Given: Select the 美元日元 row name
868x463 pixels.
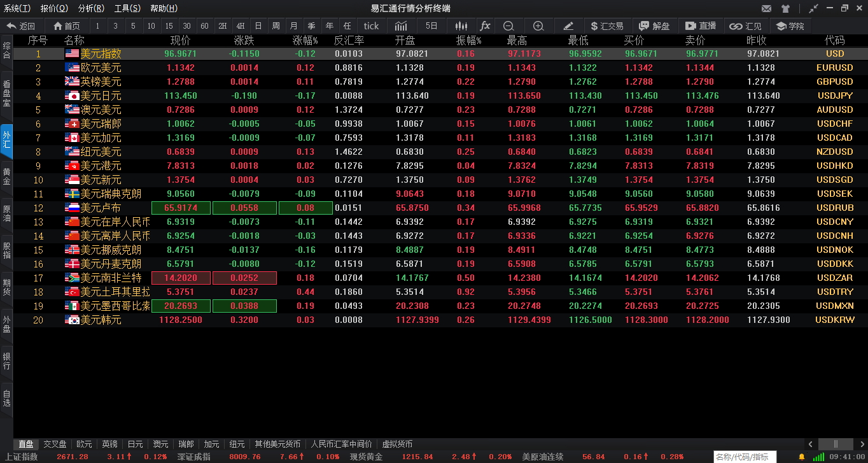Looking at the screenshot, I should (101, 96).
